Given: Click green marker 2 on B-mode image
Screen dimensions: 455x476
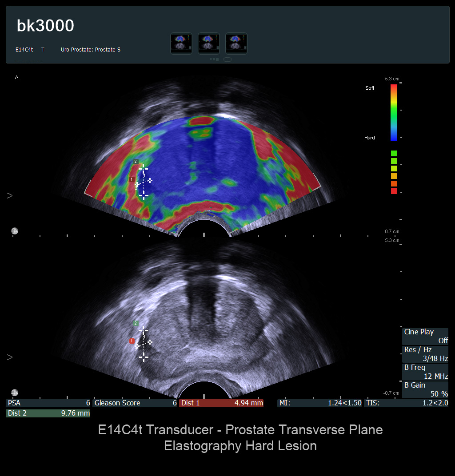Looking at the screenshot, I should coord(136,323).
